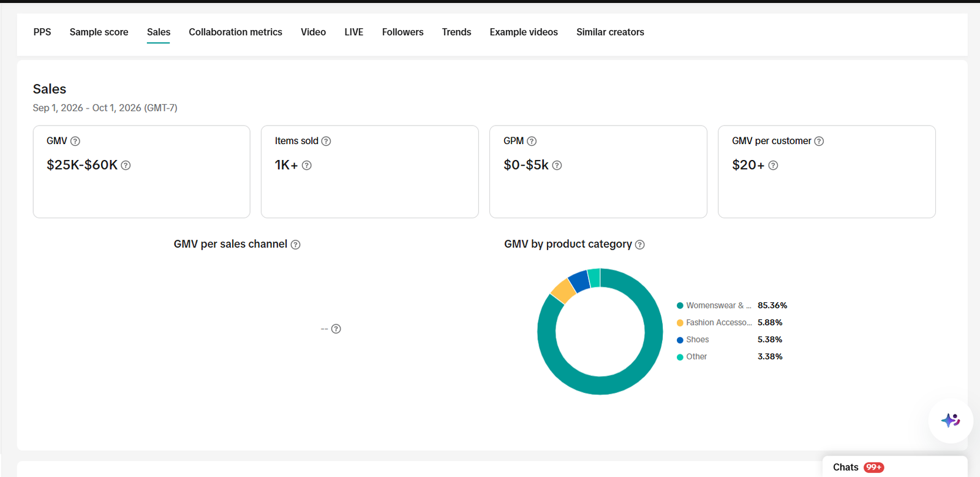This screenshot has height=477, width=980.
Task: View the Followers tab
Action: tap(402, 32)
